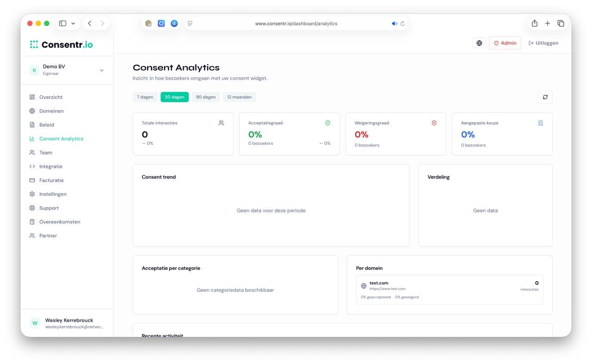Viewport: 592px width, 364px height.
Task: Open the test.com domain card
Action: click(x=450, y=290)
